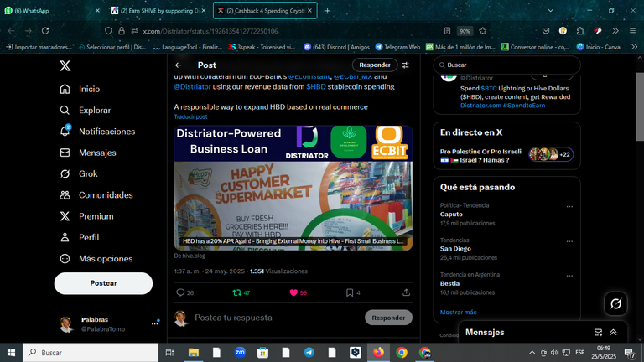Switch to Earn $HIVE browser tab
Image resolution: width=644 pixels, height=362 pixels.
point(158,11)
